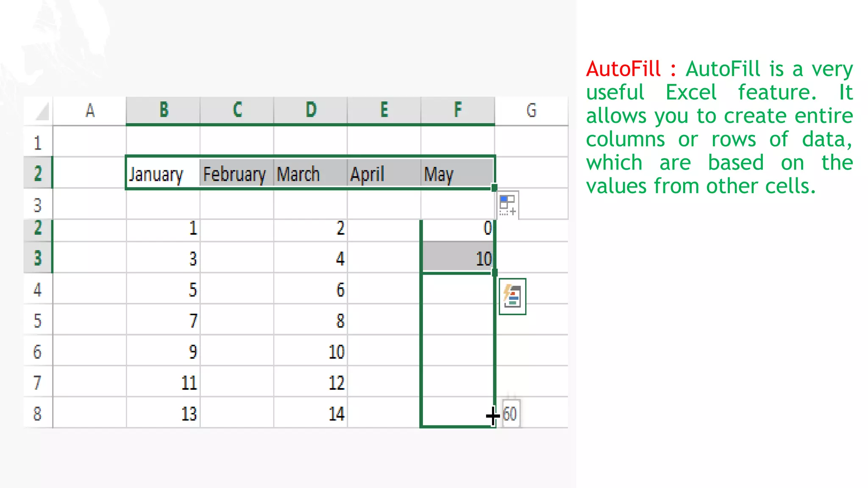Click the black crosshair fill cursor
868x488 pixels.
(492, 416)
